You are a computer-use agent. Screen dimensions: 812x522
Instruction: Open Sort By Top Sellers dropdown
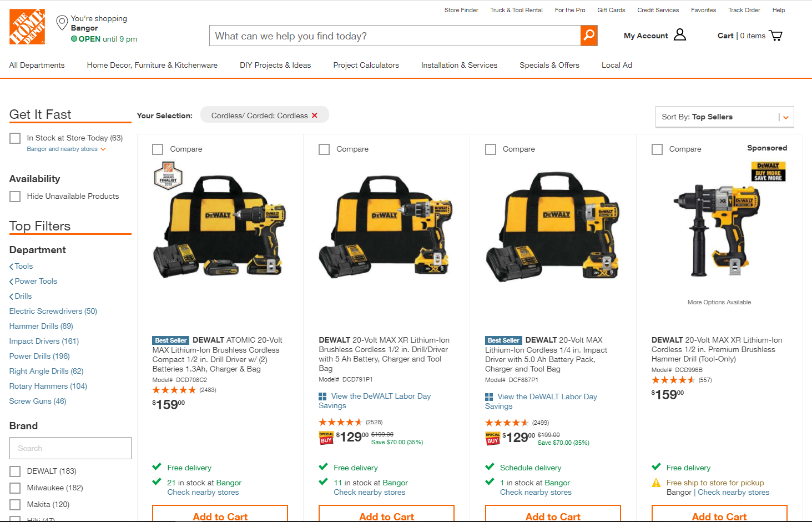(725, 117)
